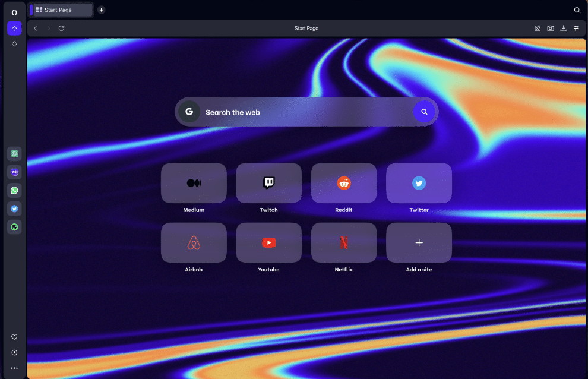Add a new site to speed dial
Screen dimensions: 588x379
point(419,242)
